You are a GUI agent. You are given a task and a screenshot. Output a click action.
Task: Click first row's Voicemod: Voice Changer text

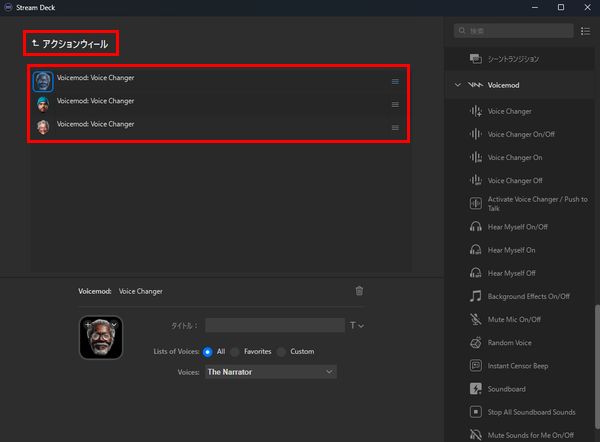pyautogui.click(x=96, y=78)
